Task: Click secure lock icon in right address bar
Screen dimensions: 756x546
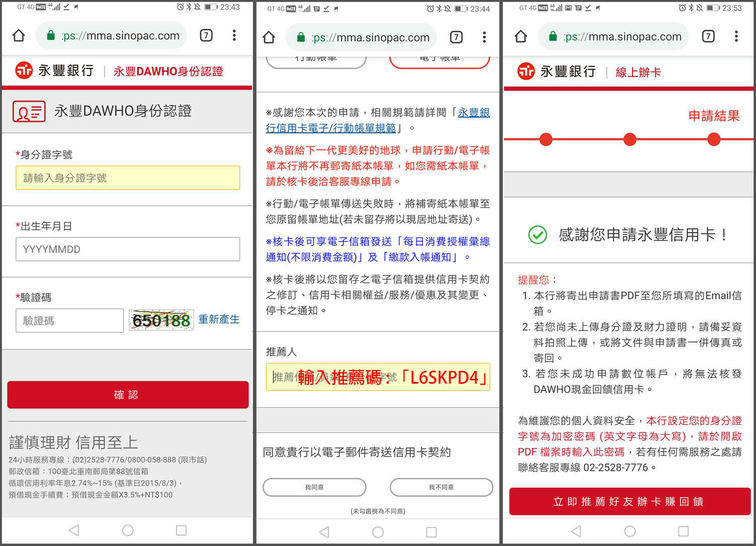Action: coord(553,36)
